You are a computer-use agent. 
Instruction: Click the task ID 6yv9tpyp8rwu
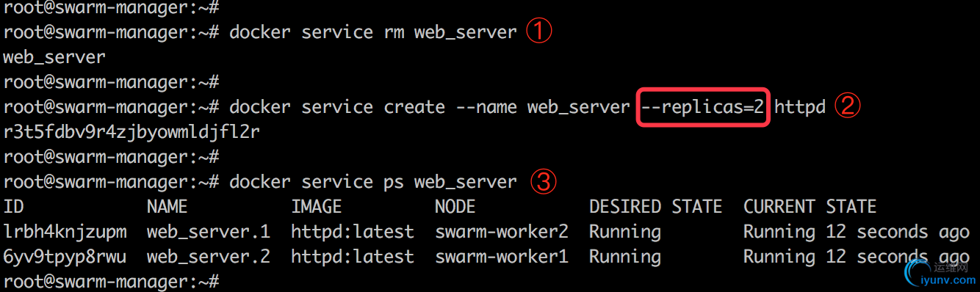(x=65, y=257)
